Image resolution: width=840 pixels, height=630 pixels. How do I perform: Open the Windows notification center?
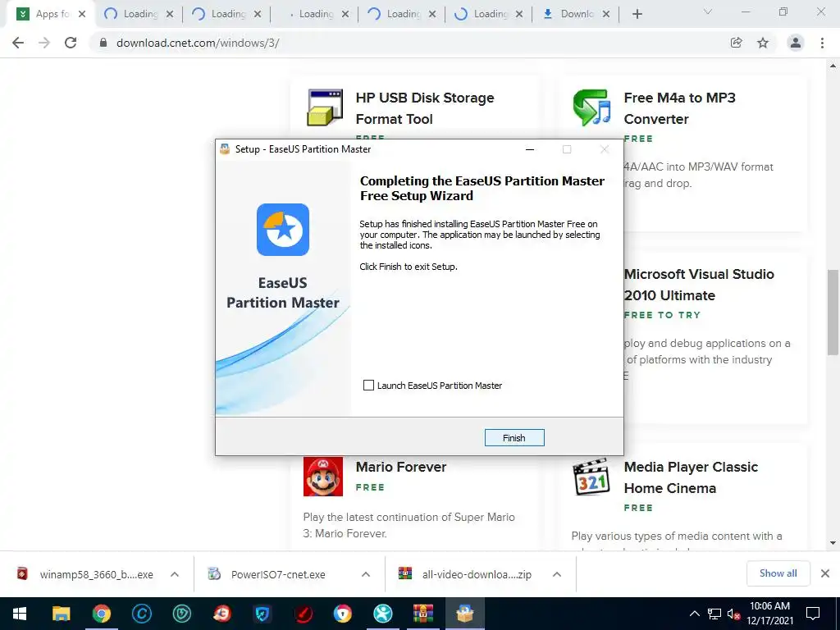click(x=813, y=614)
